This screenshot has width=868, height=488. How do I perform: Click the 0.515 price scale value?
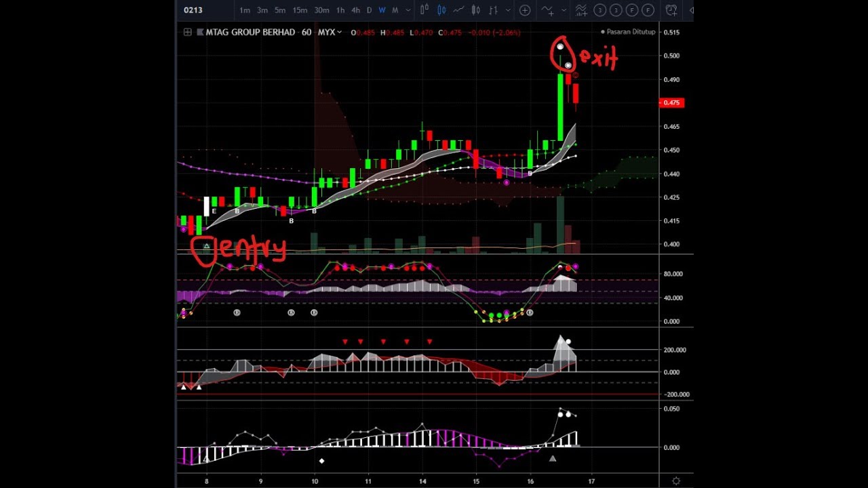click(x=671, y=33)
